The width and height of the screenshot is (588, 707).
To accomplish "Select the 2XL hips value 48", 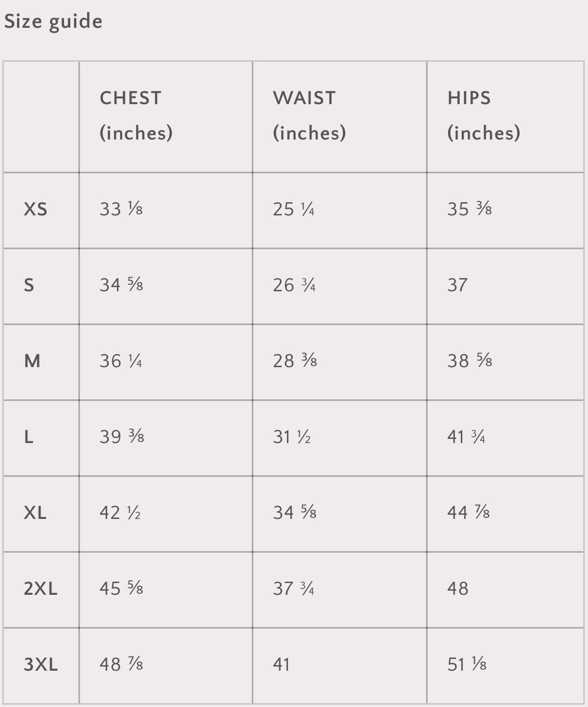I will coord(458,589).
